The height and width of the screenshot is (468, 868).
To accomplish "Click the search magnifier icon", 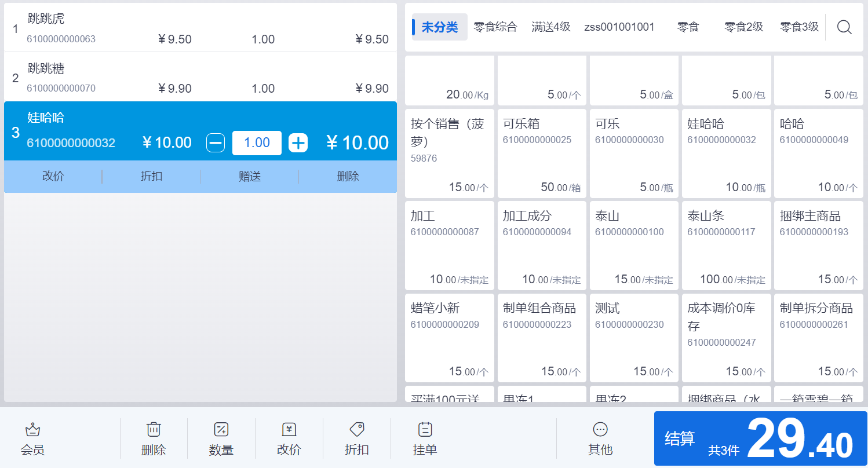I will tap(844, 27).
